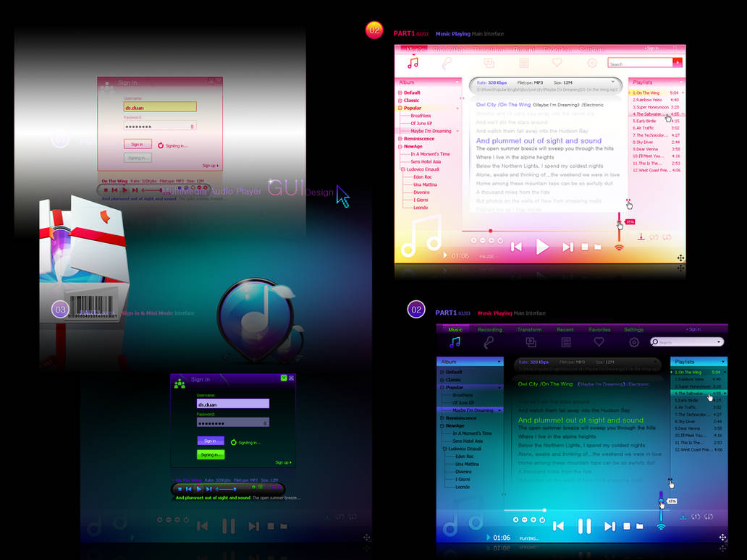Click the recent list icon in dark player
Image resolution: width=747 pixels, height=560 pixels.
pyautogui.click(x=566, y=342)
